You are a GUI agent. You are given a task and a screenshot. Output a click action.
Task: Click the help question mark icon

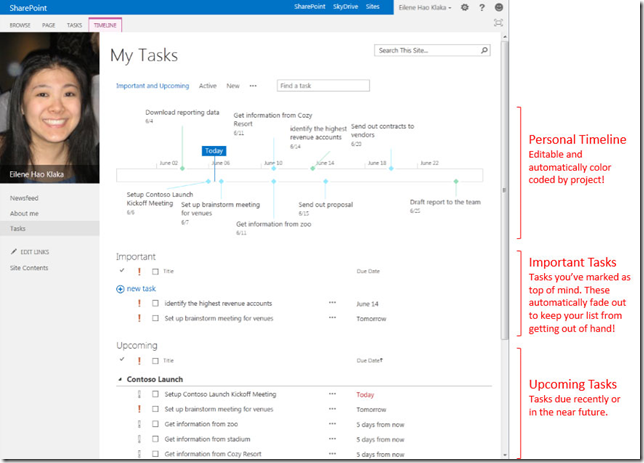click(x=481, y=7)
